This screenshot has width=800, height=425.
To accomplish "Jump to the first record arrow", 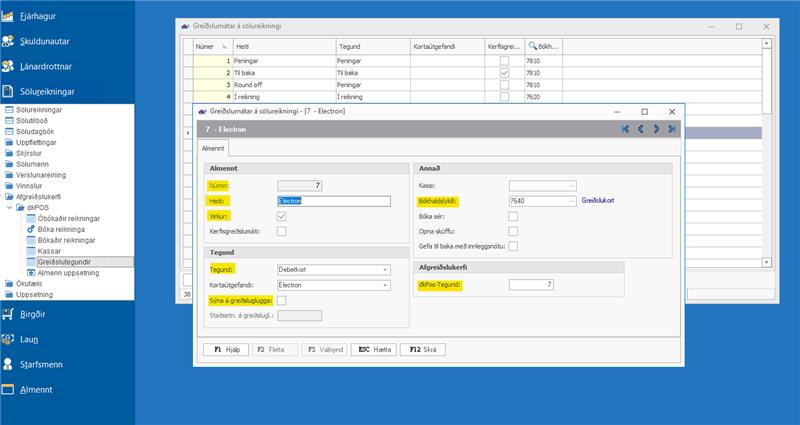I will 625,129.
